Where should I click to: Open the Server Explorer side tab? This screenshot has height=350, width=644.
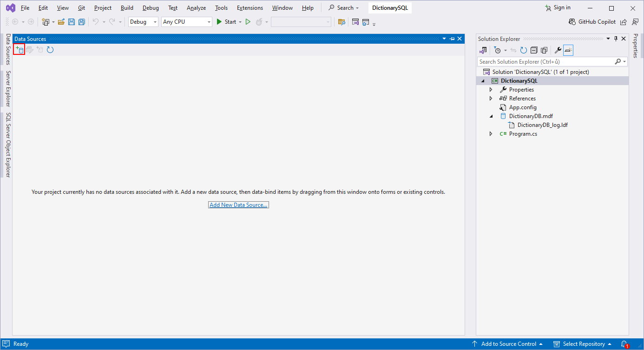[8, 89]
